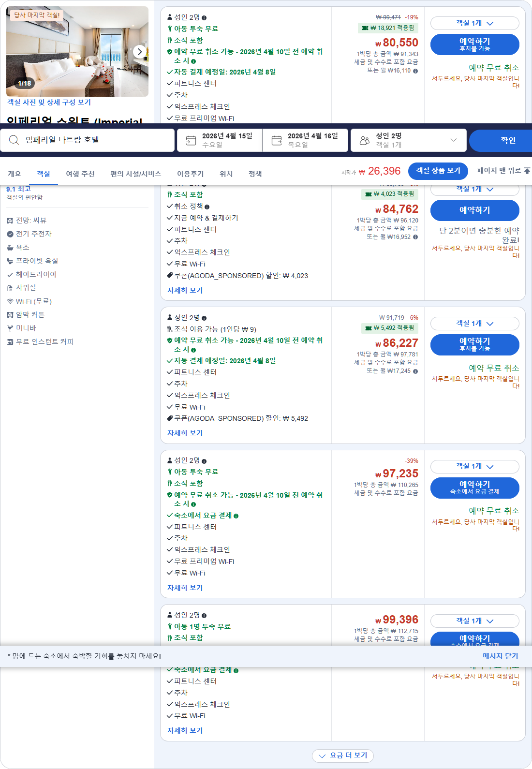This screenshot has height=769, width=532.
Task: Click page-top arrow icon
Action: (527, 171)
